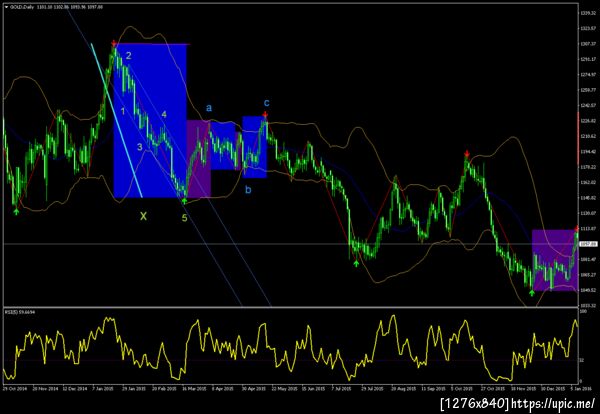
Task: Click the green arrow at the October 2014 low
Action: (16, 211)
